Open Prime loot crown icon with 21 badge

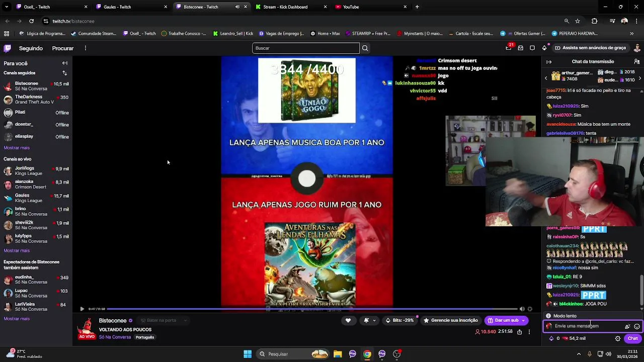509,48
